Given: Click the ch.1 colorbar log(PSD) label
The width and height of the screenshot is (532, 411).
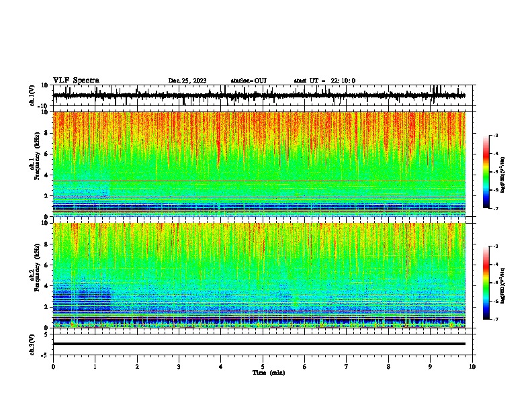Looking at the screenshot, I should [503, 175].
